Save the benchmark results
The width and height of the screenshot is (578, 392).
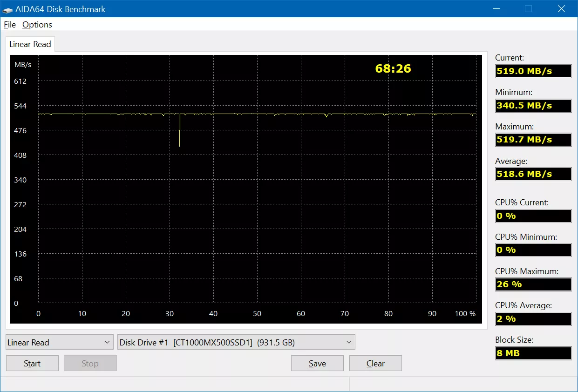(317, 363)
